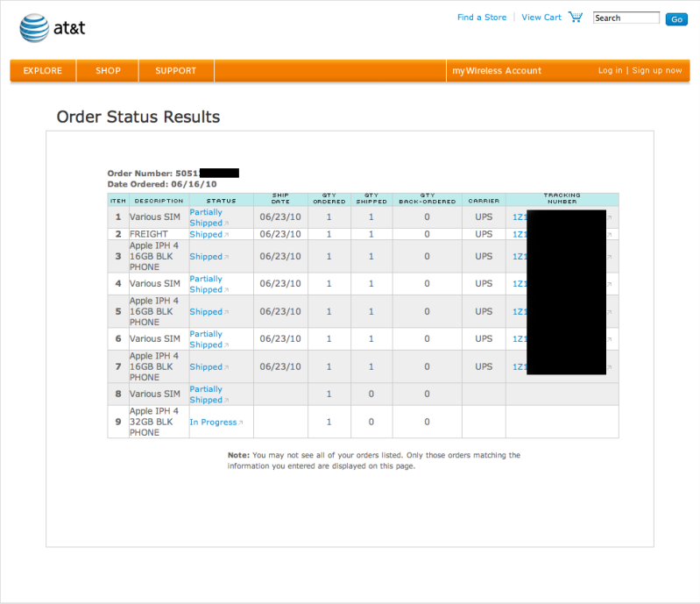Open Partially Shipped status for item 8
Viewport: 700px width, 604px height.
click(x=206, y=394)
